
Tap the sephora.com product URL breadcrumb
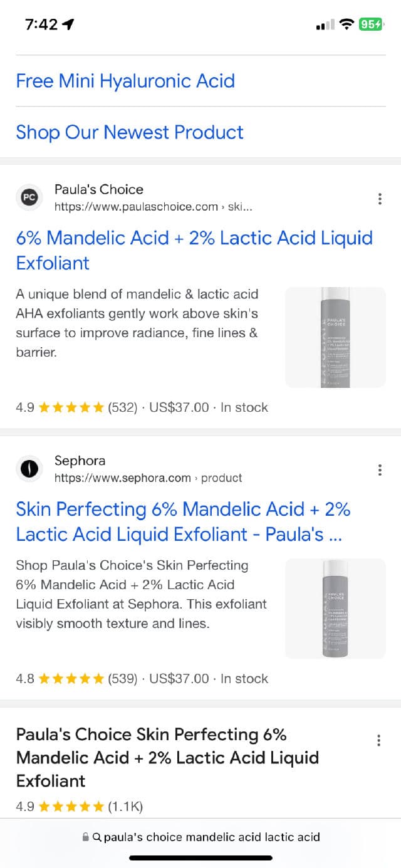[x=148, y=478]
